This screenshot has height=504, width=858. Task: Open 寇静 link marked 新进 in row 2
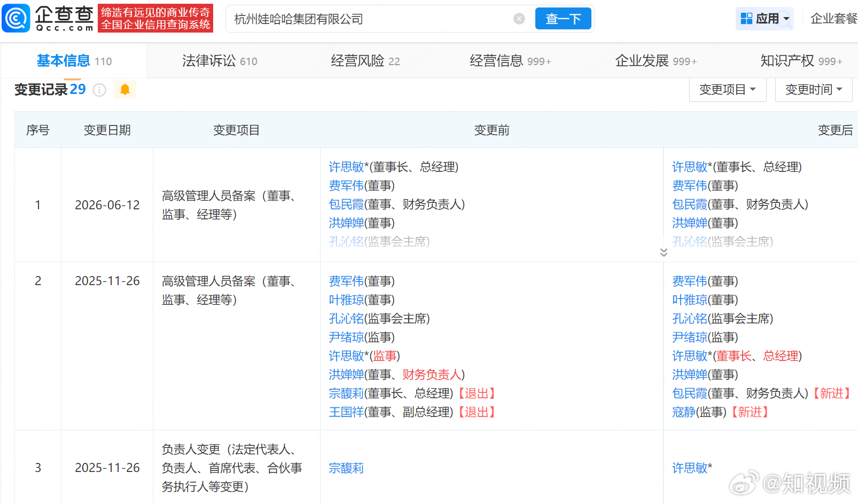pyautogui.click(x=684, y=412)
